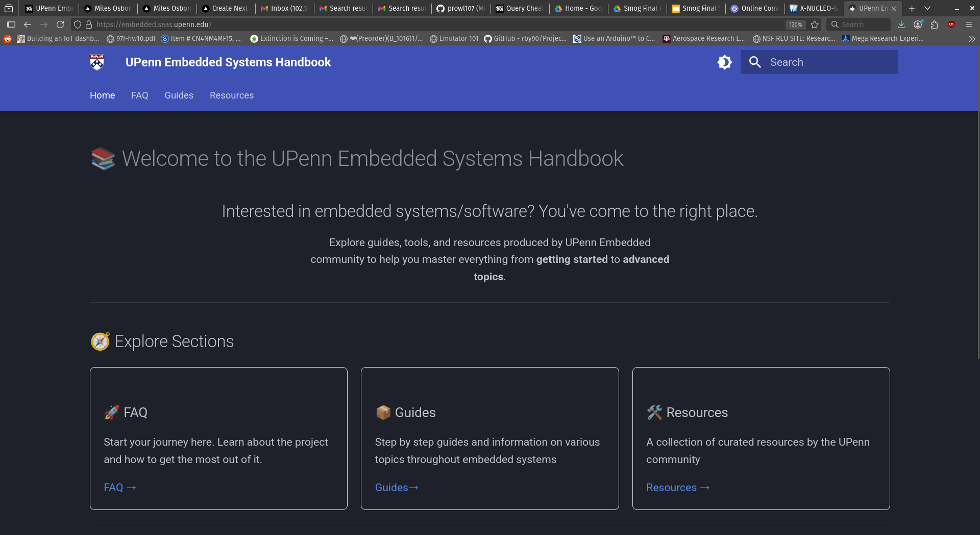
Task: Click the page vertical scrollbar
Action: point(977,204)
